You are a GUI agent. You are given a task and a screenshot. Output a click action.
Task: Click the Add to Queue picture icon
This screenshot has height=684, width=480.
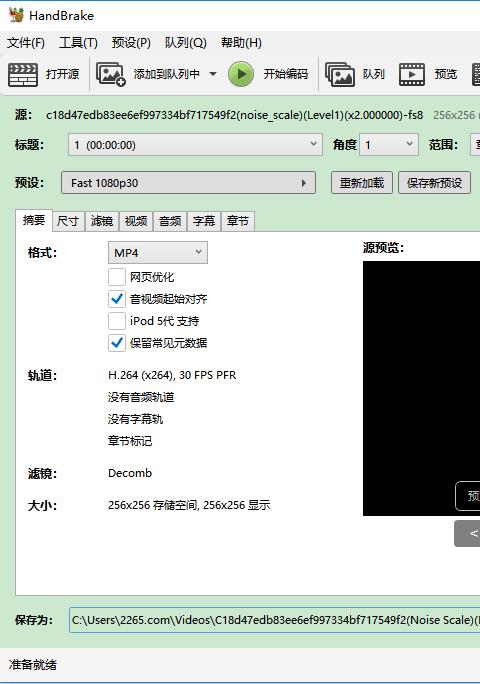(111, 74)
